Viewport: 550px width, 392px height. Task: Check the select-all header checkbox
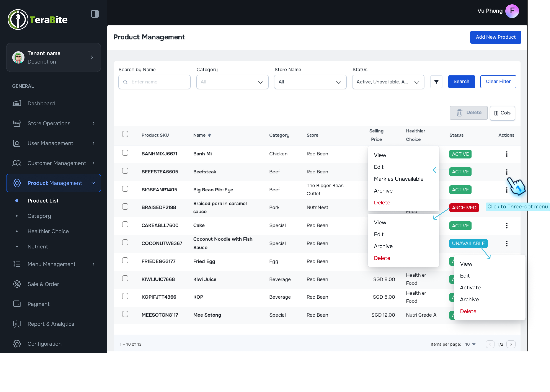pyautogui.click(x=125, y=134)
